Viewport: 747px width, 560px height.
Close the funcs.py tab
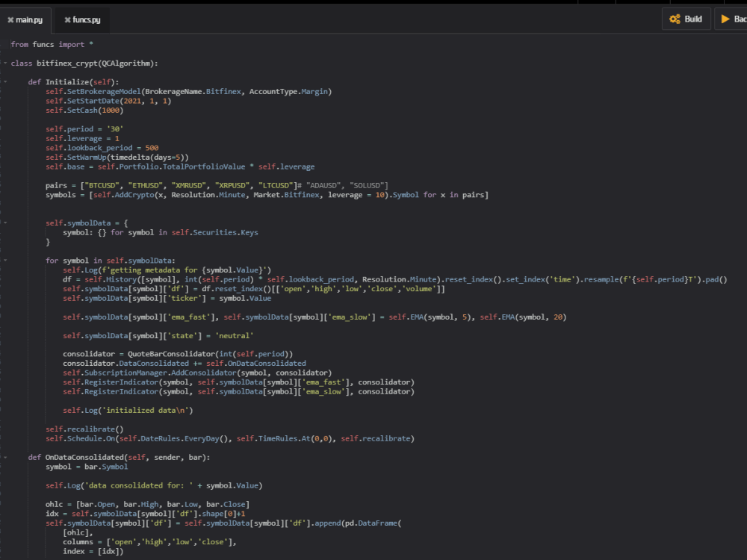[68, 20]
